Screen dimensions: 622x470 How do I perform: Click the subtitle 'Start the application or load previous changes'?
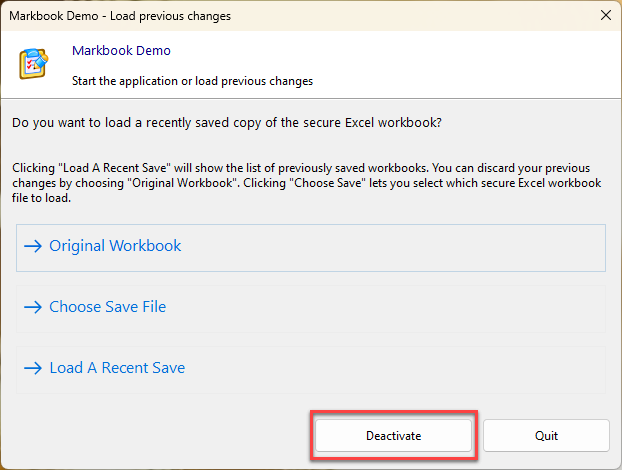click(x=192, y=81)
